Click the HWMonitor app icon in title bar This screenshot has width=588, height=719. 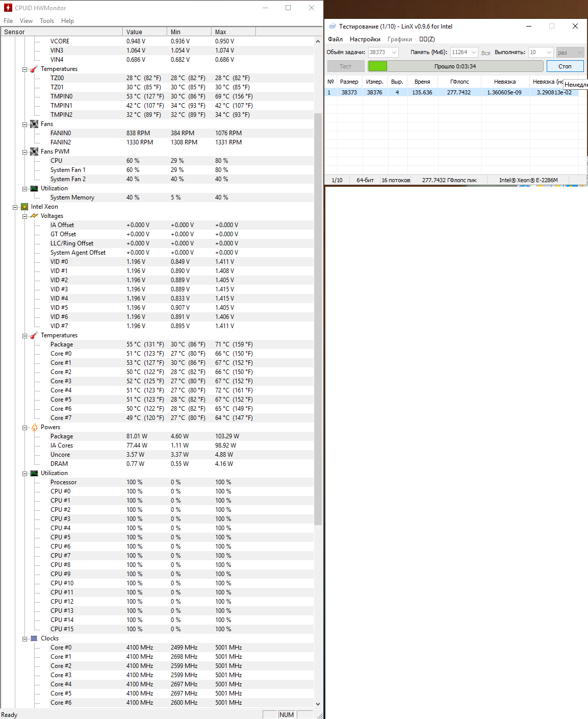8,8
